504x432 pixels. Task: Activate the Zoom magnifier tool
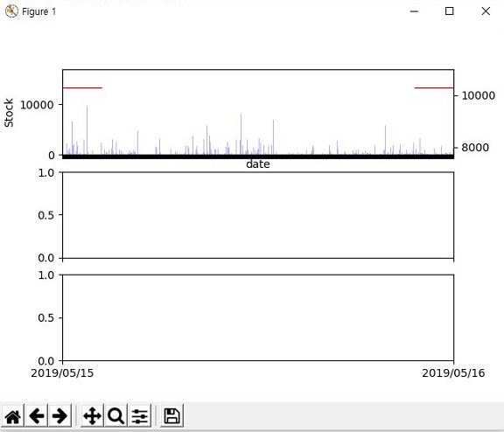click(115, 416)
